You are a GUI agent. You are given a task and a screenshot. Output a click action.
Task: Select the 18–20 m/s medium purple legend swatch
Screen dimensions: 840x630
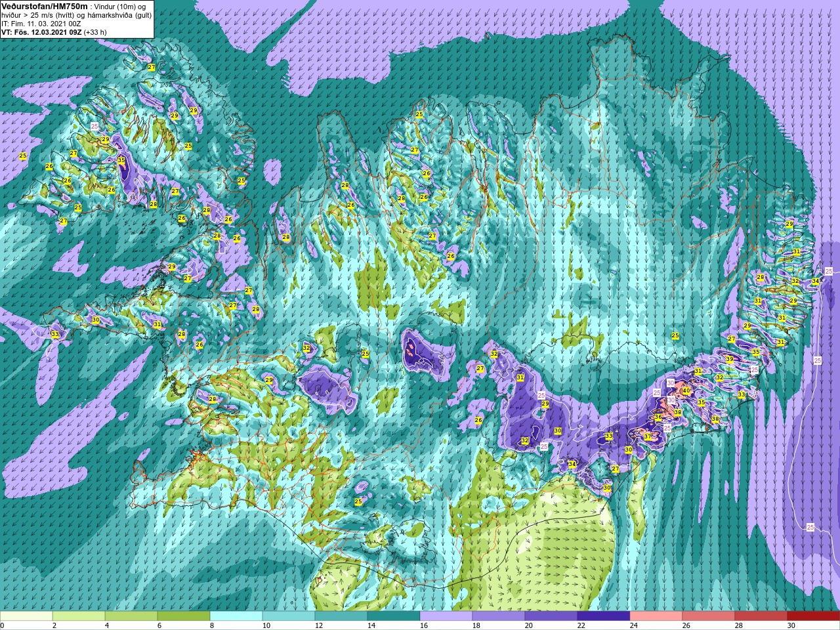click(x=499, y=616)
